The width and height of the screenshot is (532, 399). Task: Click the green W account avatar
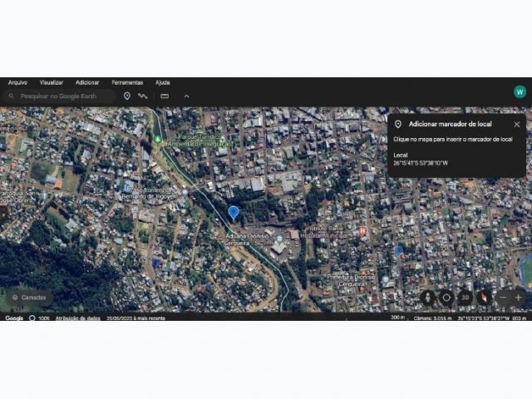click(x=520, y=92)
